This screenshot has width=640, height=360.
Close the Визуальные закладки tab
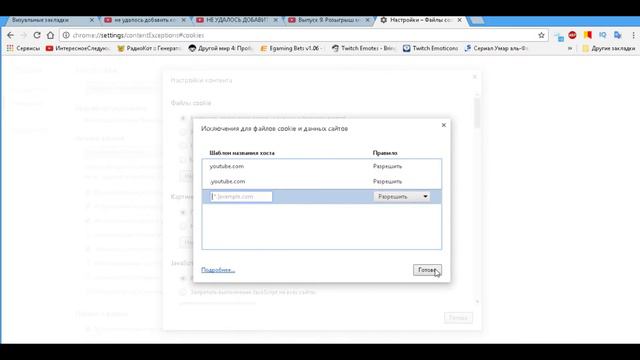point(91,20)
